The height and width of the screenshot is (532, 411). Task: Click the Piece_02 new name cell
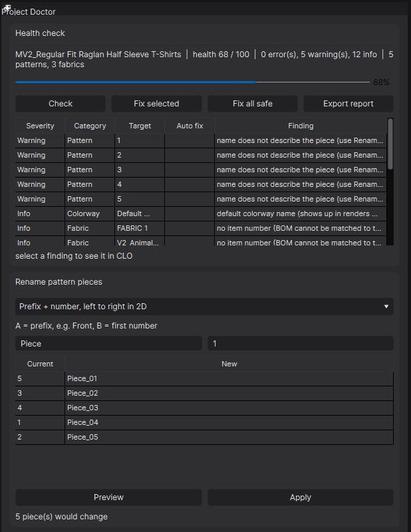(229, 393)
